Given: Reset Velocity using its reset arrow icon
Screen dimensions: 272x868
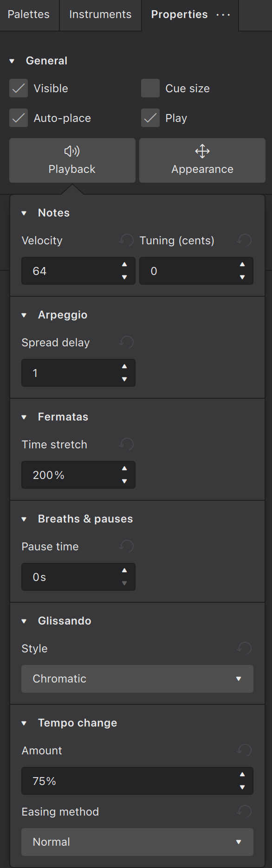Looking at the screenshot, I should click(123, 240).
